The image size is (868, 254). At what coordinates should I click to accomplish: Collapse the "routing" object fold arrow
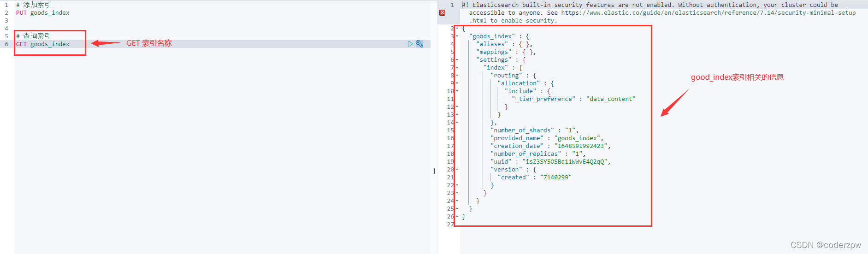[x=457, y=76]
